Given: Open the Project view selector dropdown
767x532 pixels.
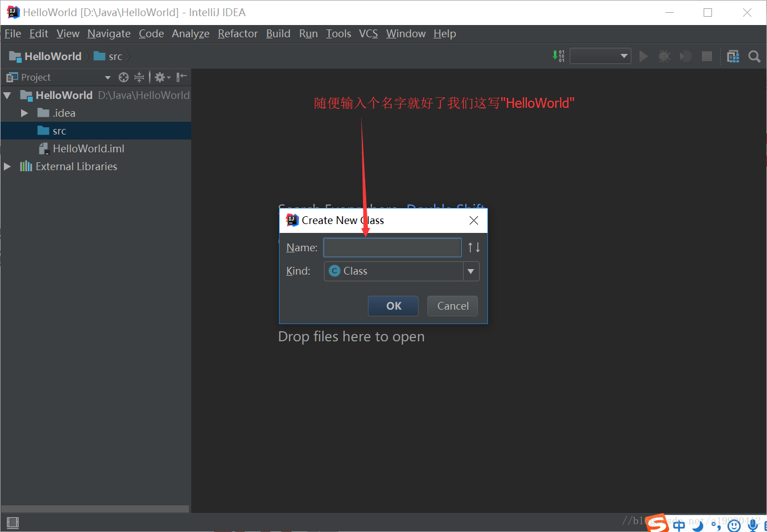Looking at the screenshot, I should [108, 77].
